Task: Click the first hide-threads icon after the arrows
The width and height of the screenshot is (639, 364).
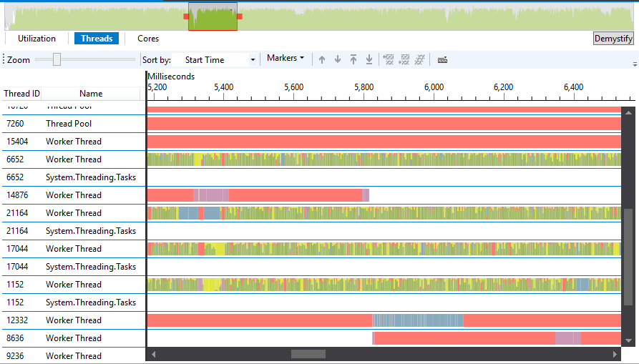Action: [x=389, y=60]
